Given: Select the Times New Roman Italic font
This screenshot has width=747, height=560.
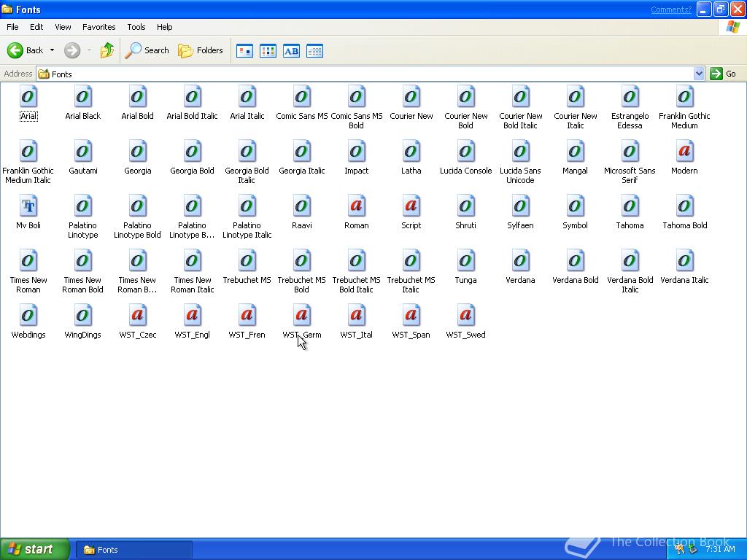Looking at the screenshot, I should click(192, 261).
